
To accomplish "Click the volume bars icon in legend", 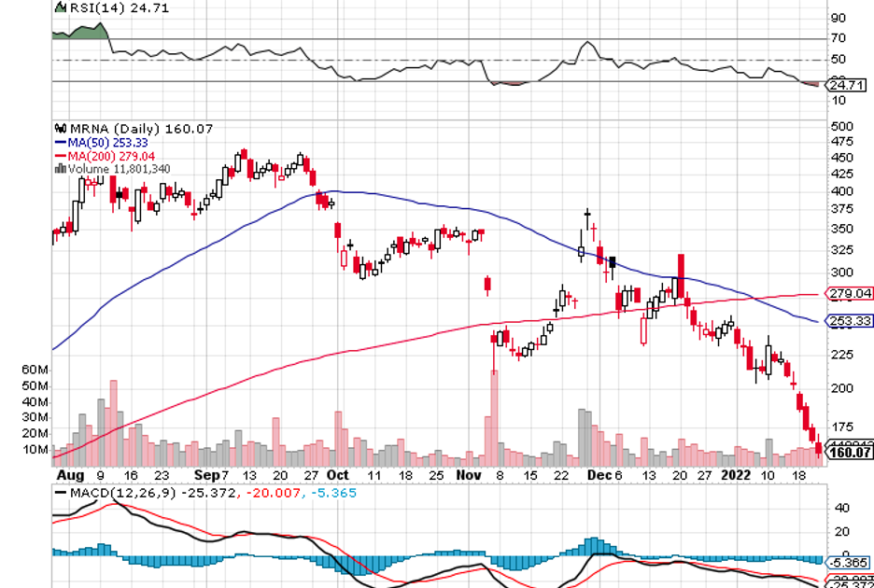I will point(61,169).
